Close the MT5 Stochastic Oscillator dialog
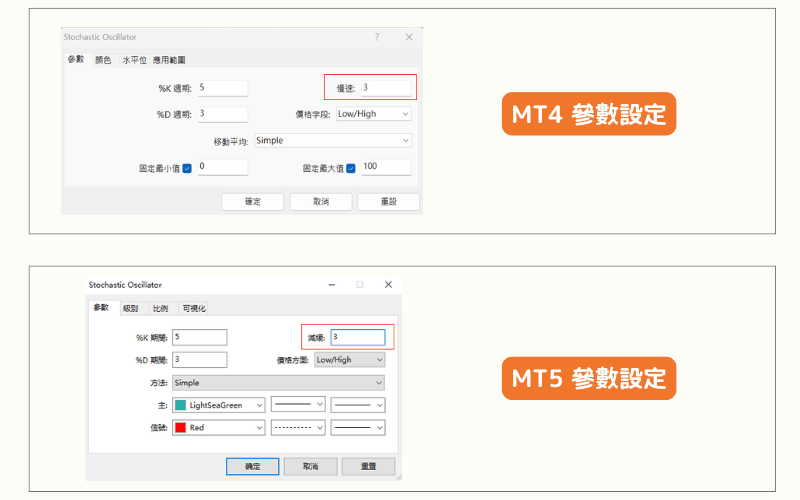This screenshot has width=800, height=500. click(x=388, y=285)
